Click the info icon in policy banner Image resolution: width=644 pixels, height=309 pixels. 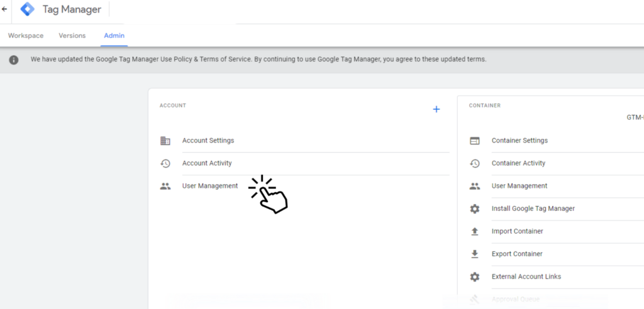(14, 60)
